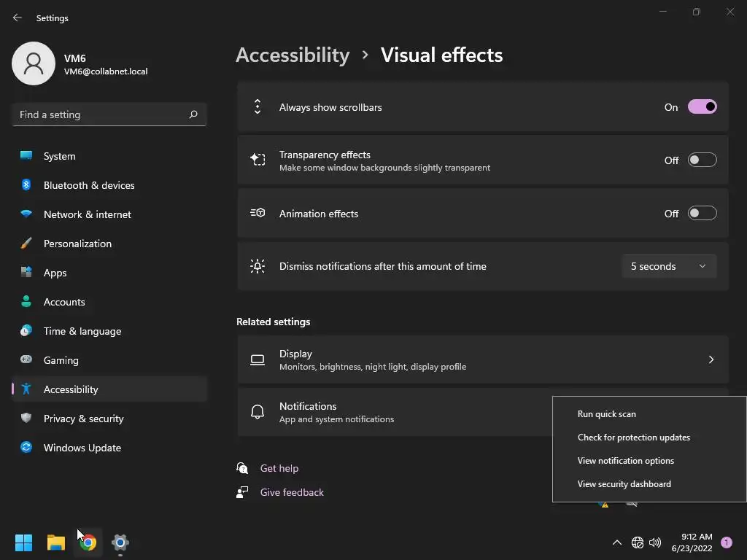Turn on Animation effects
Viewport: 747px width, 560px height.
tap(702, 214)
